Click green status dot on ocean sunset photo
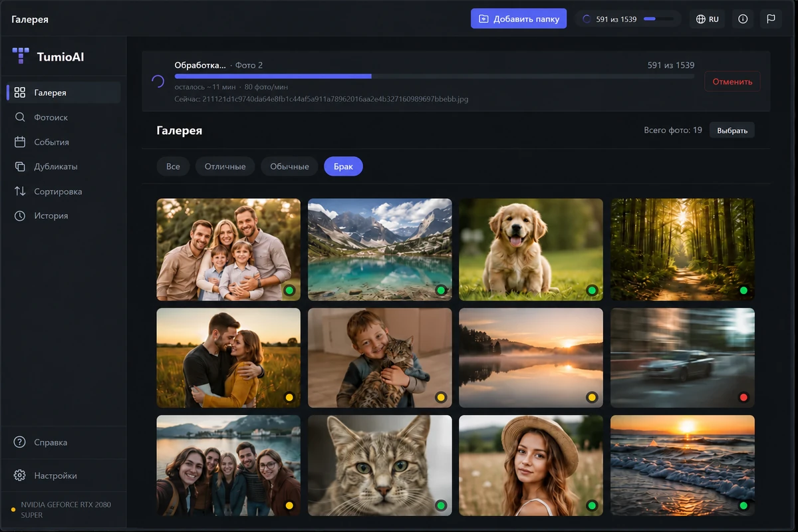Viewport: 798px width, 532px height. click(x=743, y=505)
